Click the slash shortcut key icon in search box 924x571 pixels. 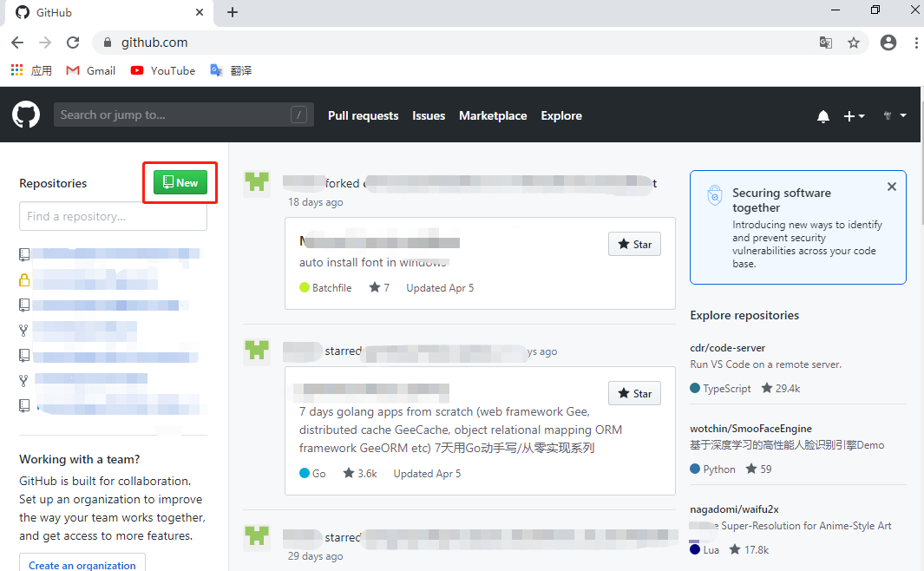[x=298, y=115]
